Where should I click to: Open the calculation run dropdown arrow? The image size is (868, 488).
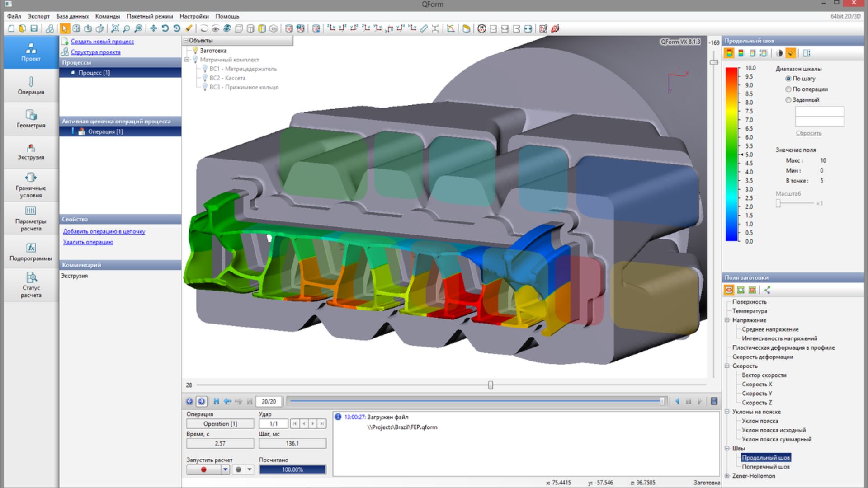225,469
